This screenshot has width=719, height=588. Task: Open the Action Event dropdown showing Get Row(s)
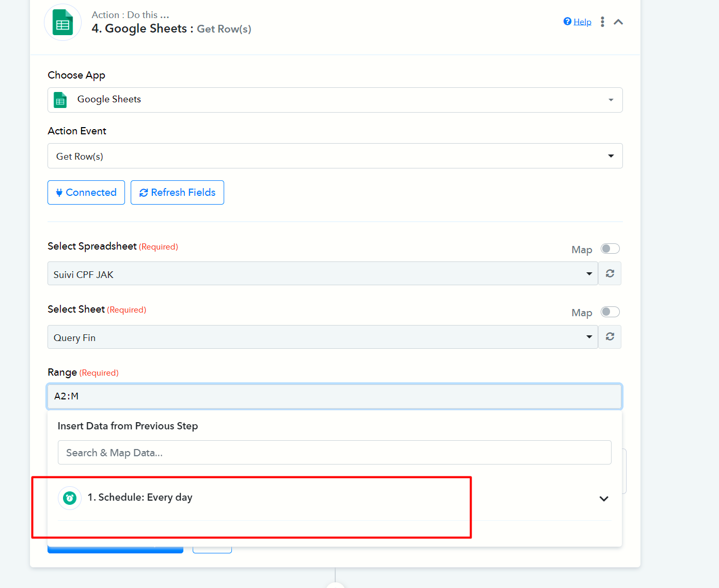point(335,156)
